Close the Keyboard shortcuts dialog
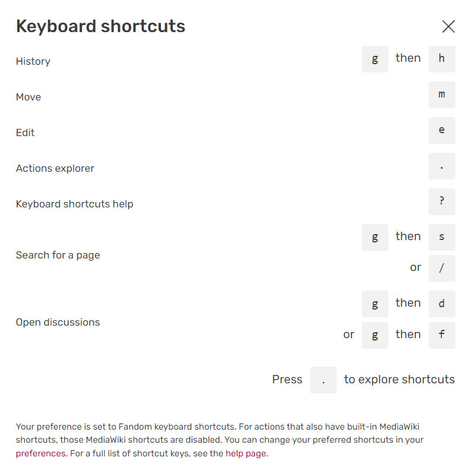Screen dimensions: 472x476 point(448,26)
